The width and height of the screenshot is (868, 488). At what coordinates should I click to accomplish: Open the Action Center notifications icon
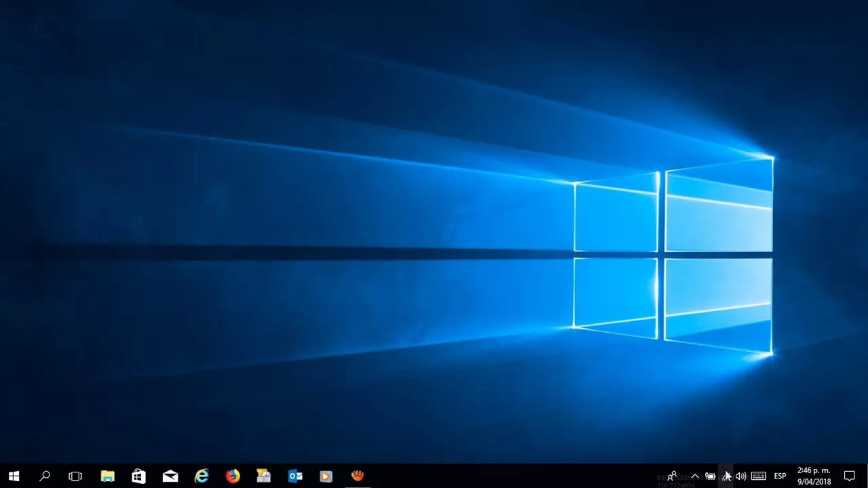[x=849, y=476]
